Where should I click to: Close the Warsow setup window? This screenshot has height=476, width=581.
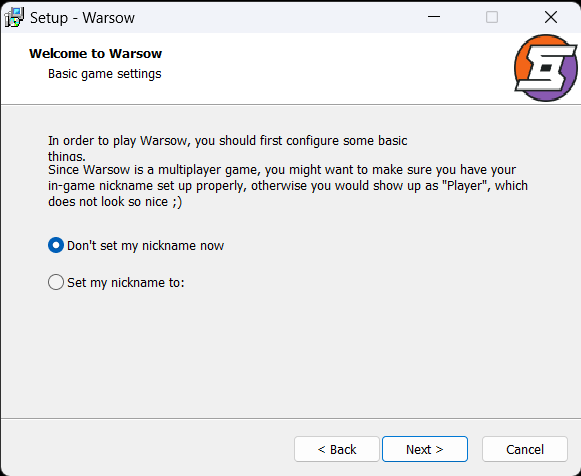point(551,17)
